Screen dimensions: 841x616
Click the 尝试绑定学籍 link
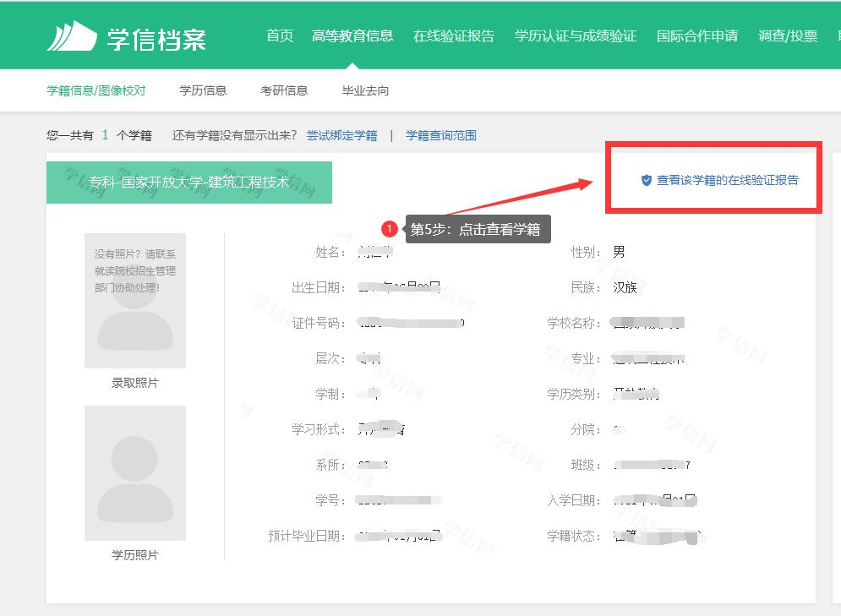click(x=341, y=136)
